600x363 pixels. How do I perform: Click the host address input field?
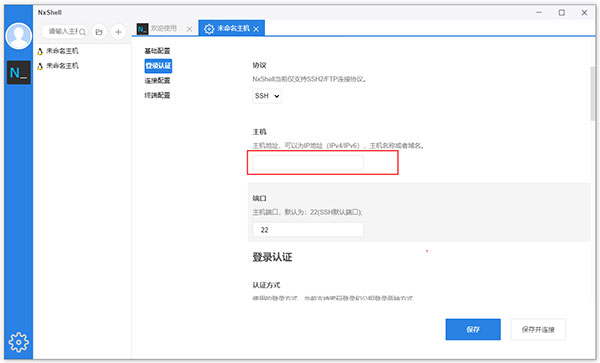coord(308,163)
